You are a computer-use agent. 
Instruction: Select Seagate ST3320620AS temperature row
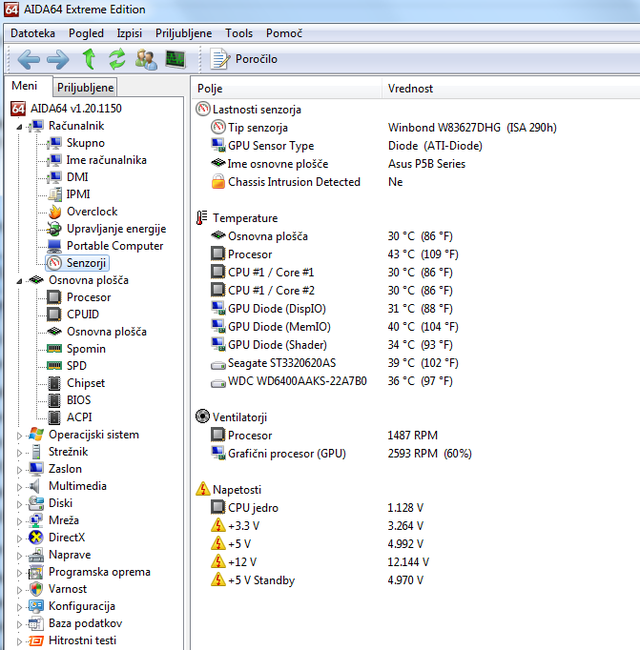point(335,363)
